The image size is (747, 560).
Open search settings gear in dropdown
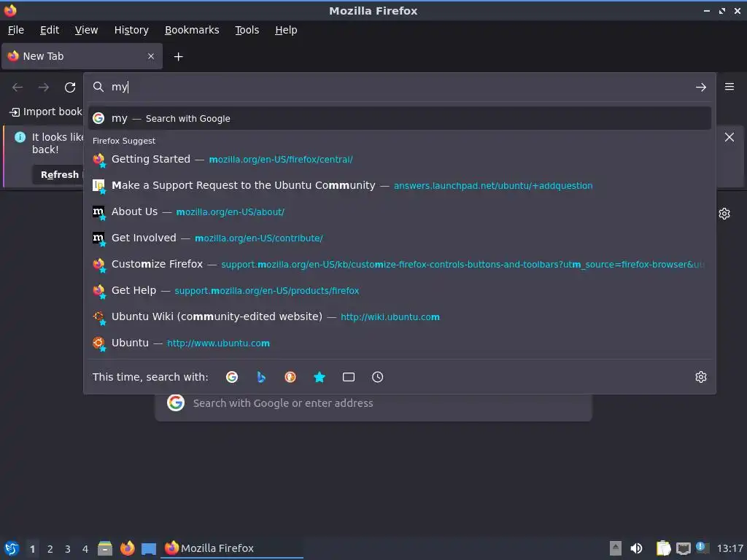(x=700, y=377)
